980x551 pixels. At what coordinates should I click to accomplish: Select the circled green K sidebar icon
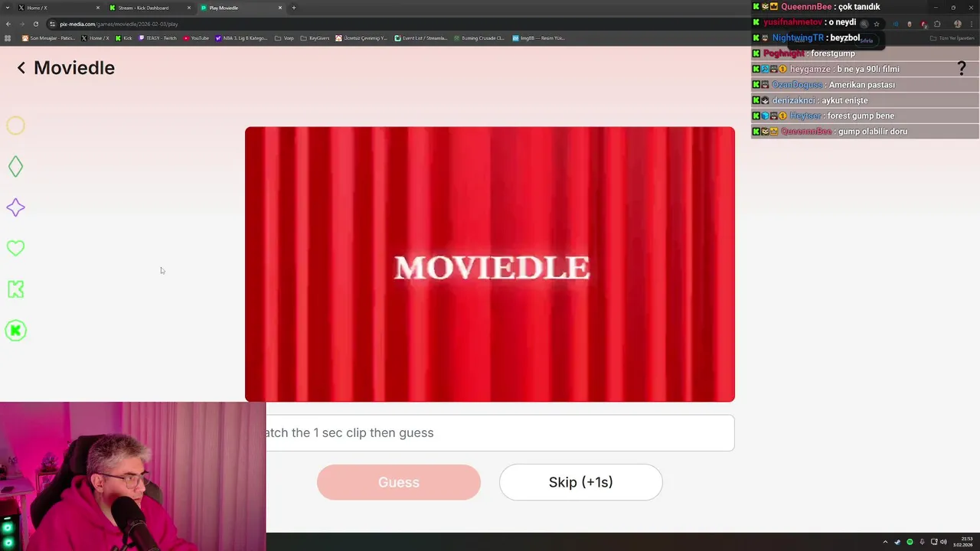(15, 331)
